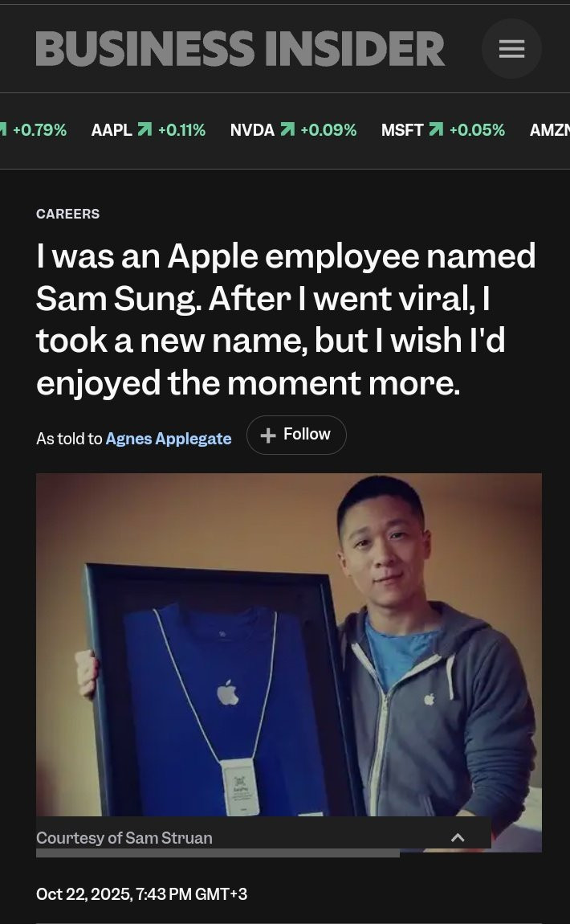
Task: Open Agnes Applegate's author page
Action: tap(169, 439)
